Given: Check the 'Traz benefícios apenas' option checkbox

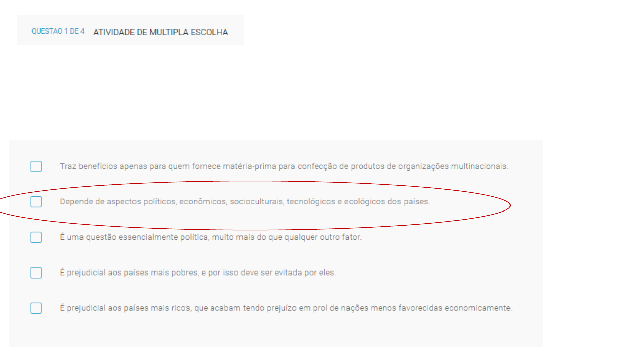Looking at the screenshot, I should pyautogui.click(x=36, y=166).
